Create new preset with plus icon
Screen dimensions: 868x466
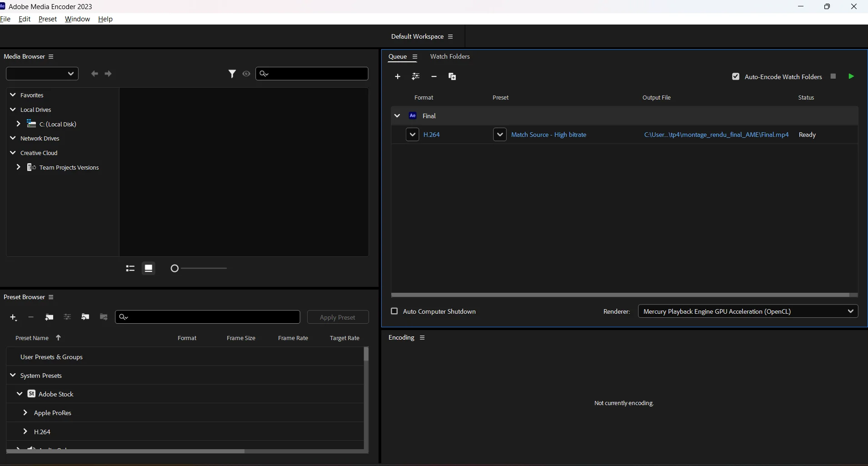13,317
